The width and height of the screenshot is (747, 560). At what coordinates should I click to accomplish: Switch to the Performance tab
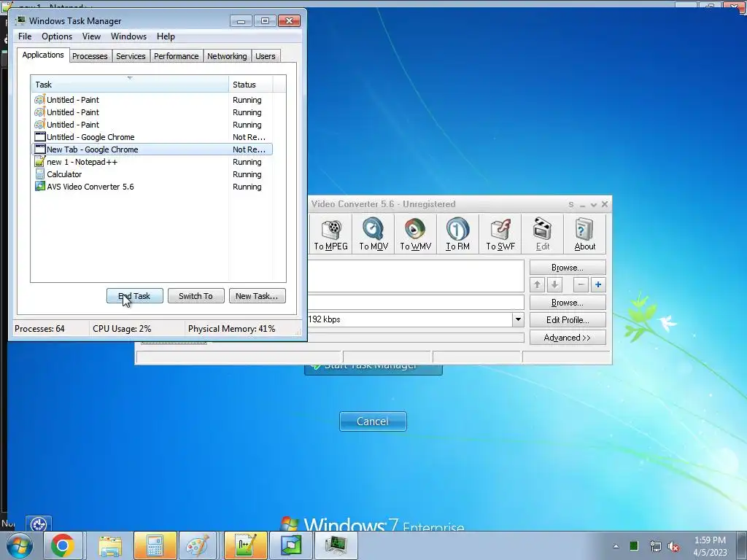[177, 56]
